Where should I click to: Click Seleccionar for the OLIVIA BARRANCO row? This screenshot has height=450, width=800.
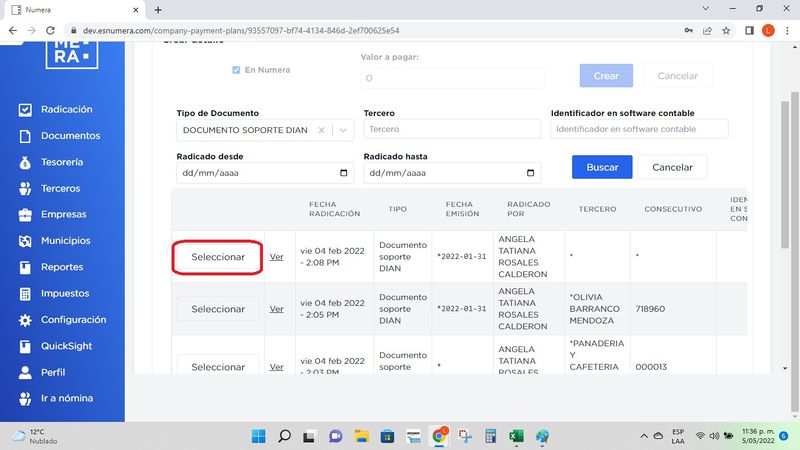(x=218, y=309)
